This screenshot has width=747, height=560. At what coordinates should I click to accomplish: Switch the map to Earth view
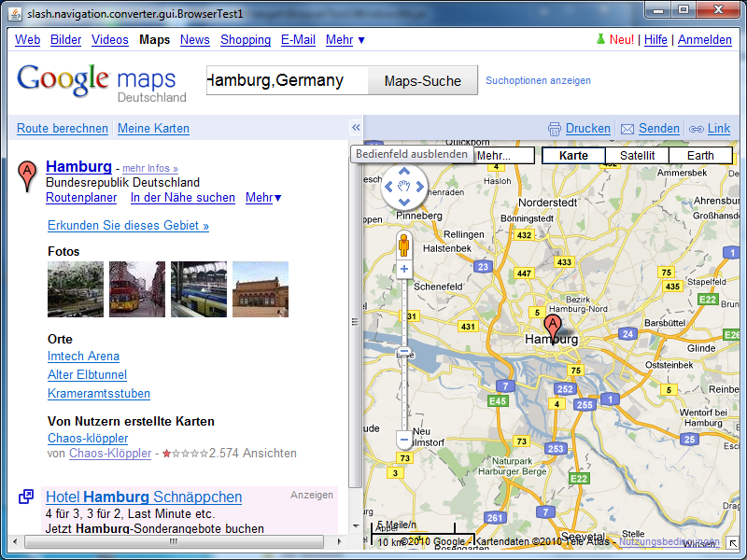point(700,156)
